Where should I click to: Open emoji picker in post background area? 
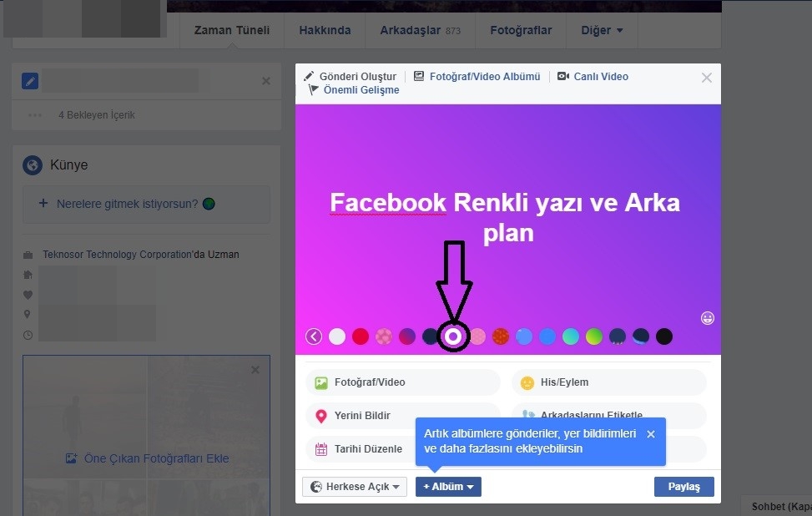pyautogui.click(x=708, y=317)
